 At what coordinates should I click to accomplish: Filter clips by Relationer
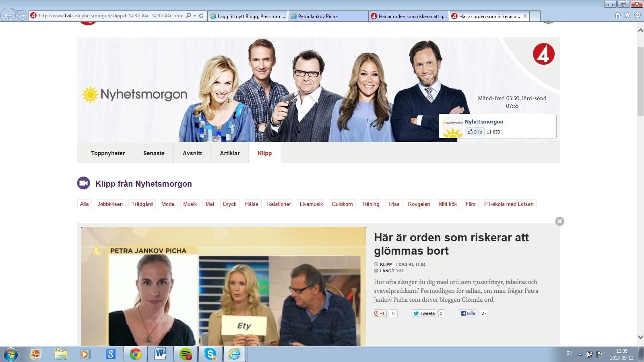(x=279, y=204)
